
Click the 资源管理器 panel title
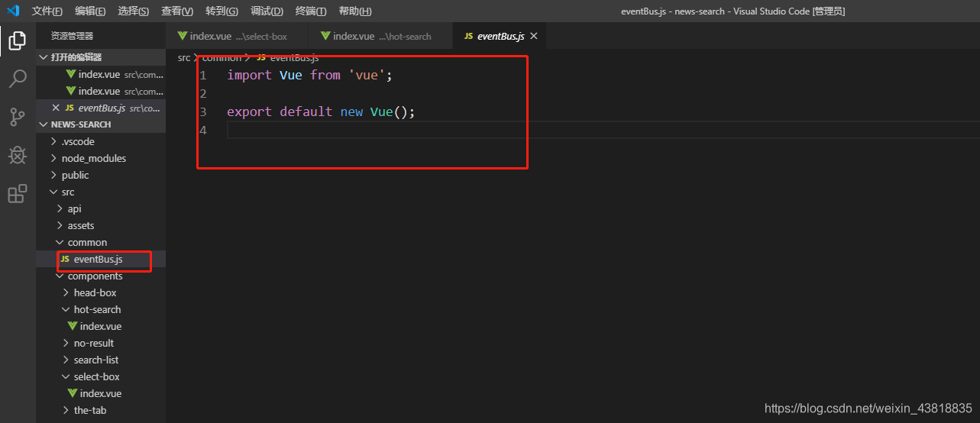pos(72,36)
